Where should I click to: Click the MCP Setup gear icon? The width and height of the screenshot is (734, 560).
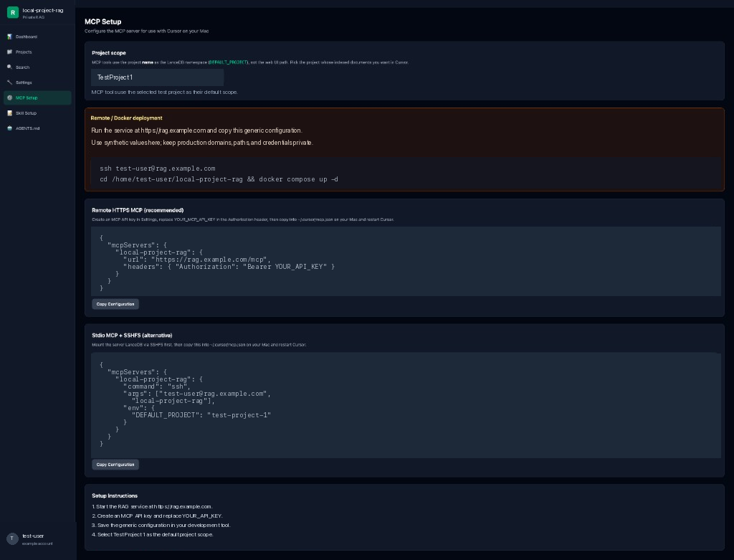(x=9, y=98)
